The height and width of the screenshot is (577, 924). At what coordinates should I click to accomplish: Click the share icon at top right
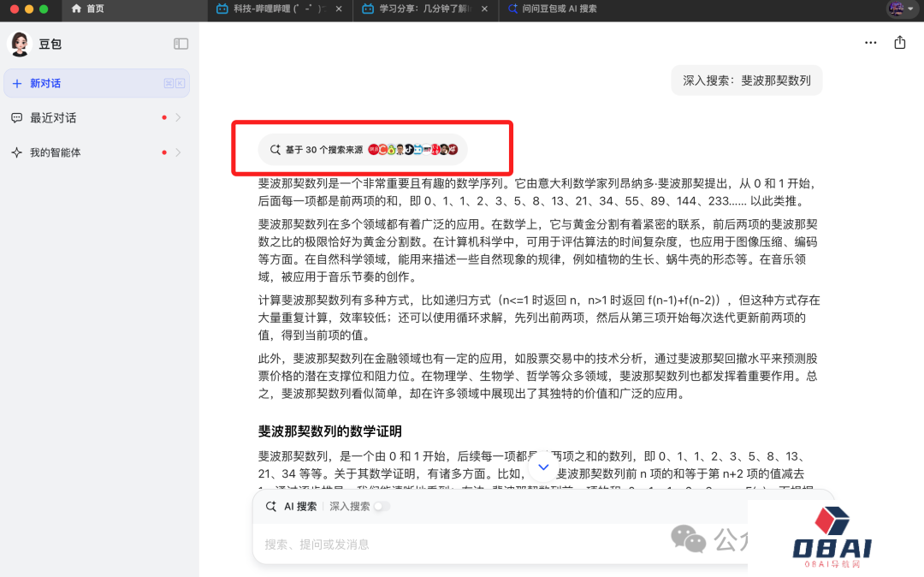coord(899,43)
